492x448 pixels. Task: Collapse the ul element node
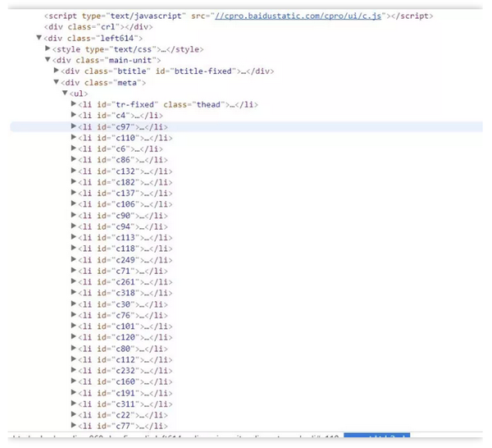click(x=65, y=93)
